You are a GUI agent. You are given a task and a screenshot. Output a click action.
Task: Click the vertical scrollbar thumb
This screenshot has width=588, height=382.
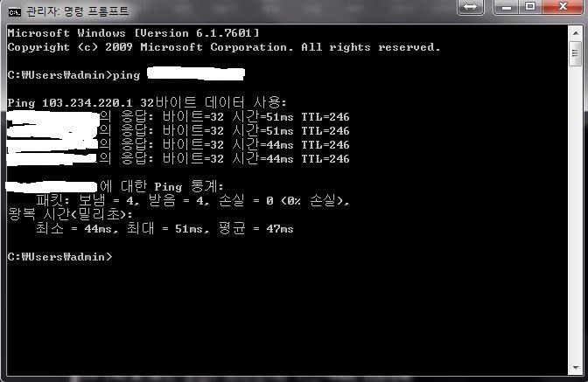click(x=575, y=54)
